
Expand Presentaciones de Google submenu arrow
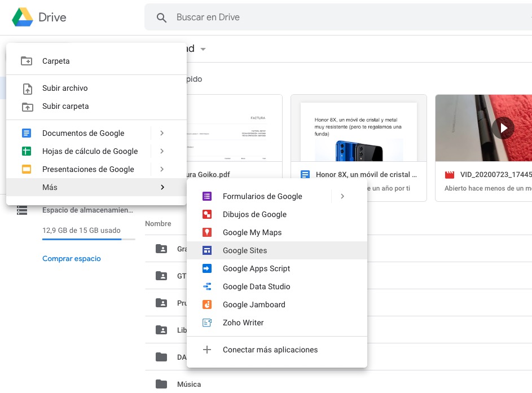(162, 169)
